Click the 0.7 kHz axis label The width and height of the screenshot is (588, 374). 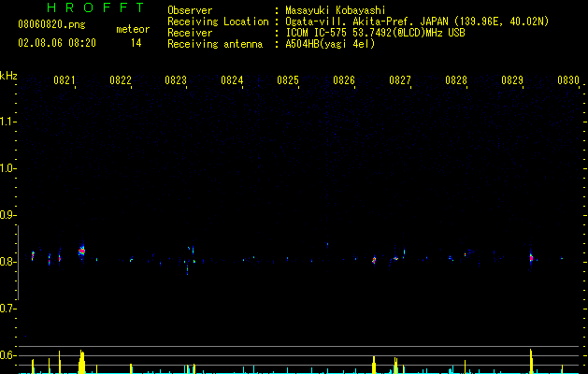tap(7, 309)
